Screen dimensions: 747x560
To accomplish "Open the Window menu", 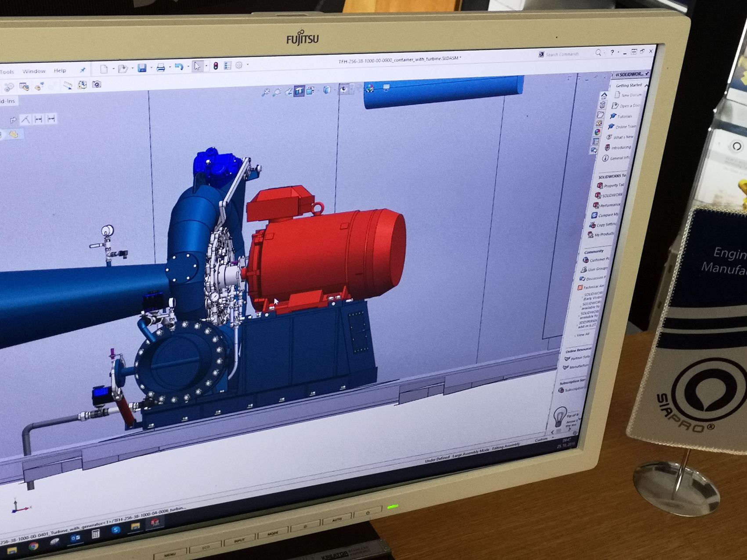I will click(x=34, y=71).
